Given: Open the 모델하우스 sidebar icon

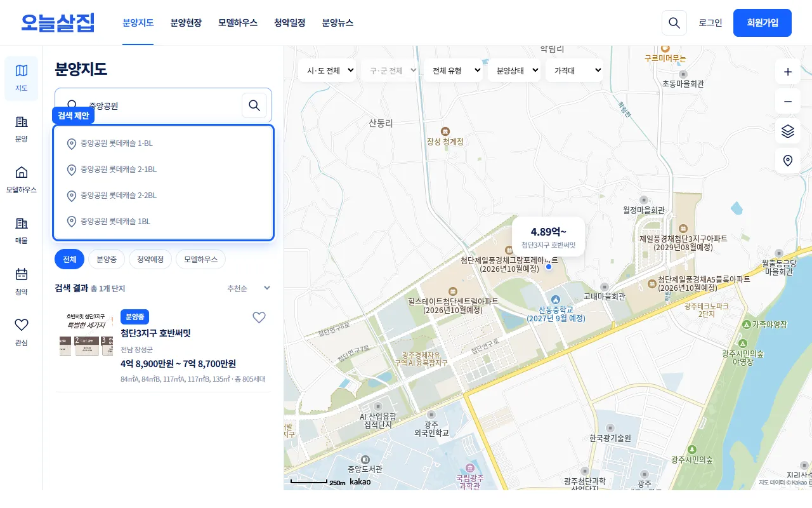Looking at the screenshot, I should pyautogui.click(x=22, y=180).
